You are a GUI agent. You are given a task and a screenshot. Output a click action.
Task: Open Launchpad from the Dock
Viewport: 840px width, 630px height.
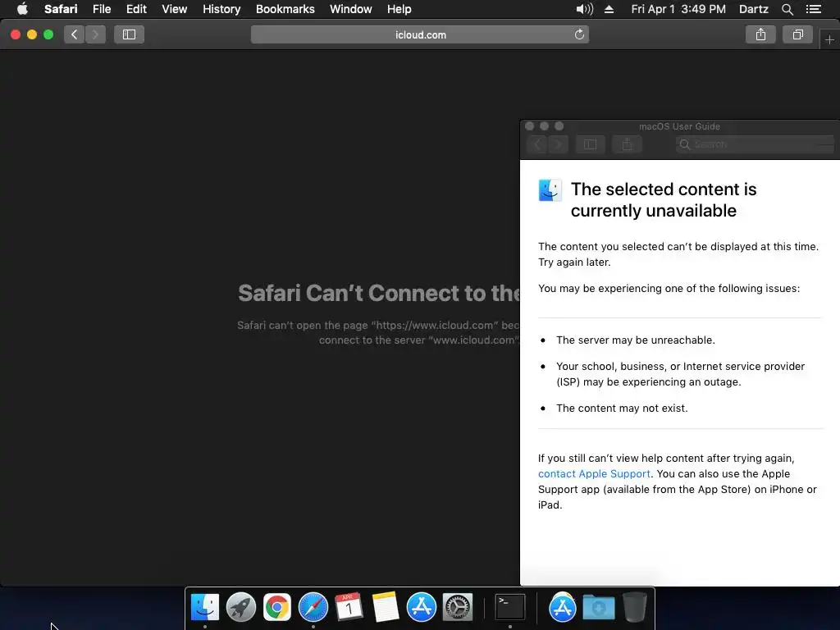coord(241,608)
